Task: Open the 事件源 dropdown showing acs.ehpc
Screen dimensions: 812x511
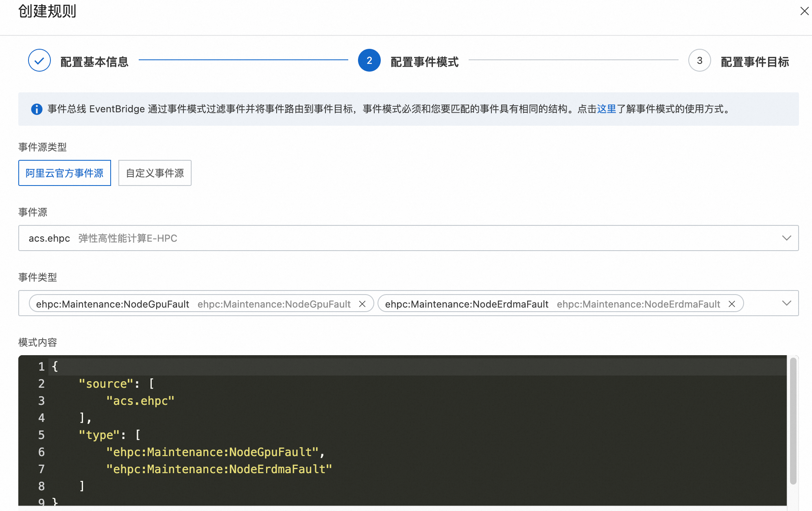Action: [x=408, y=238]
